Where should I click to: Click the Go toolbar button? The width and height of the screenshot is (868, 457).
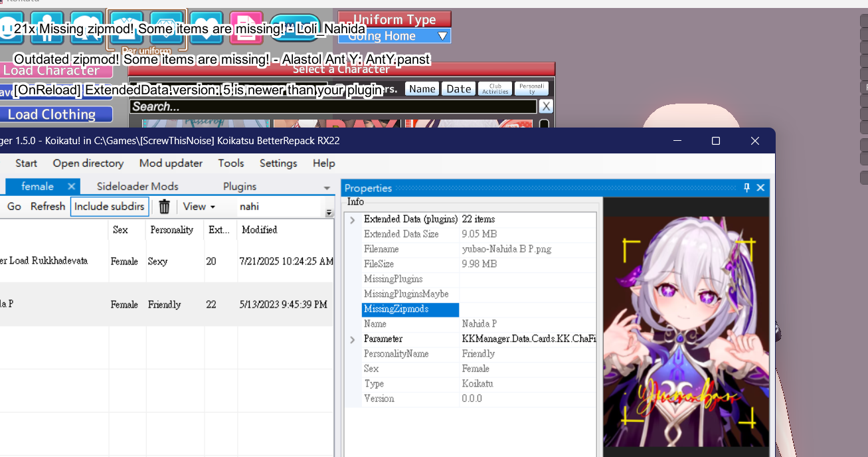tap(14, 207)
